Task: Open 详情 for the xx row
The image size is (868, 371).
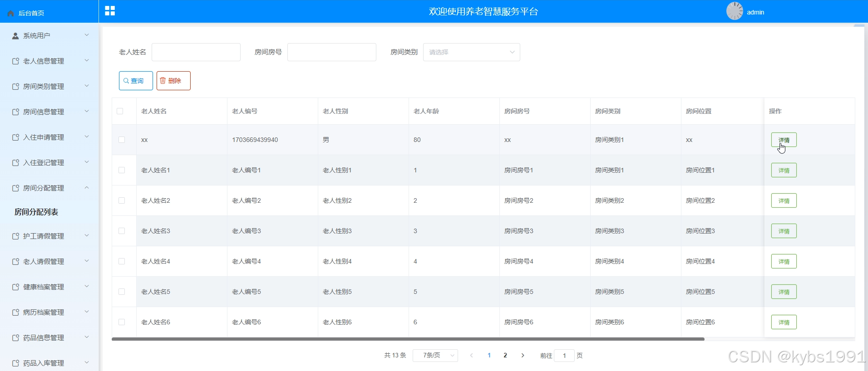Action: pos(784,140)
